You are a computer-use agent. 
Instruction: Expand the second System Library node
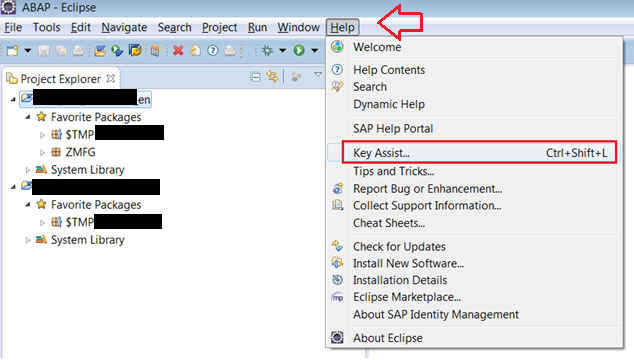[27, 240]
